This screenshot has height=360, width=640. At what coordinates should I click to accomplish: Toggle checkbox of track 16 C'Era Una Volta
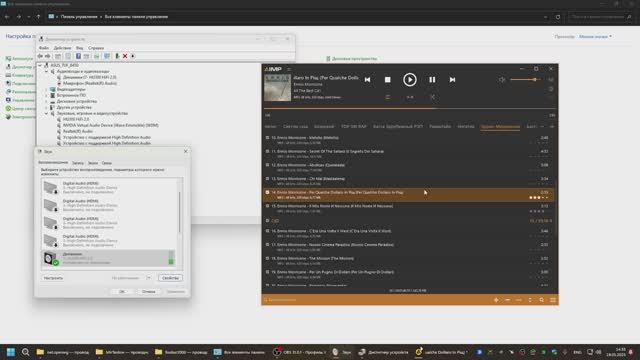click(268, 231)
